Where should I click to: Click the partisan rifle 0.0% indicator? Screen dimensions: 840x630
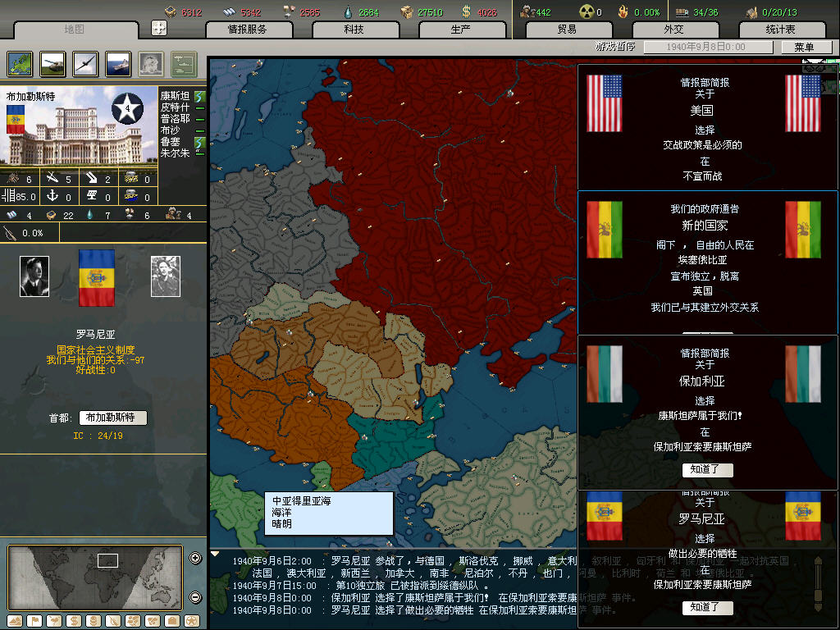pos(30,233)
